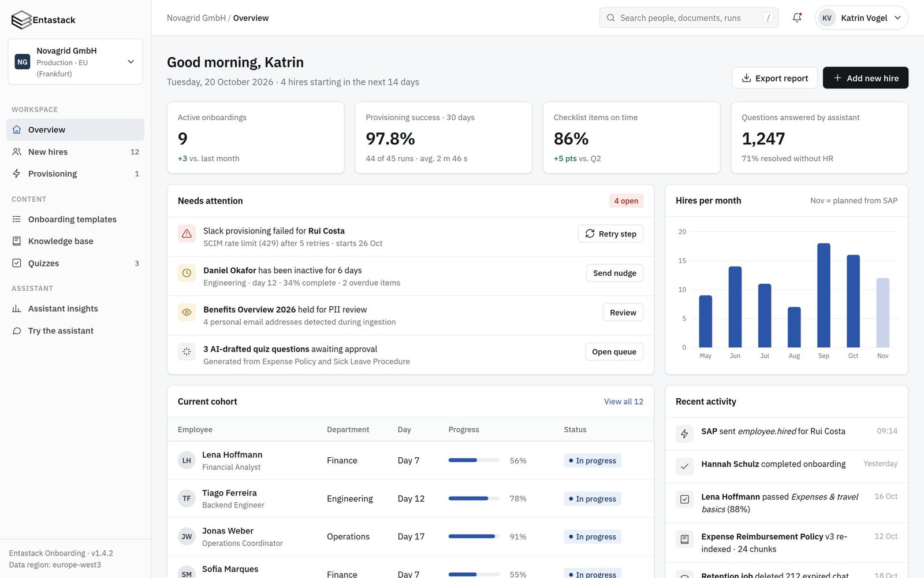Screen dimensions: 924x578
Task: Open the Knowledge base page
Action: (75, 241)
